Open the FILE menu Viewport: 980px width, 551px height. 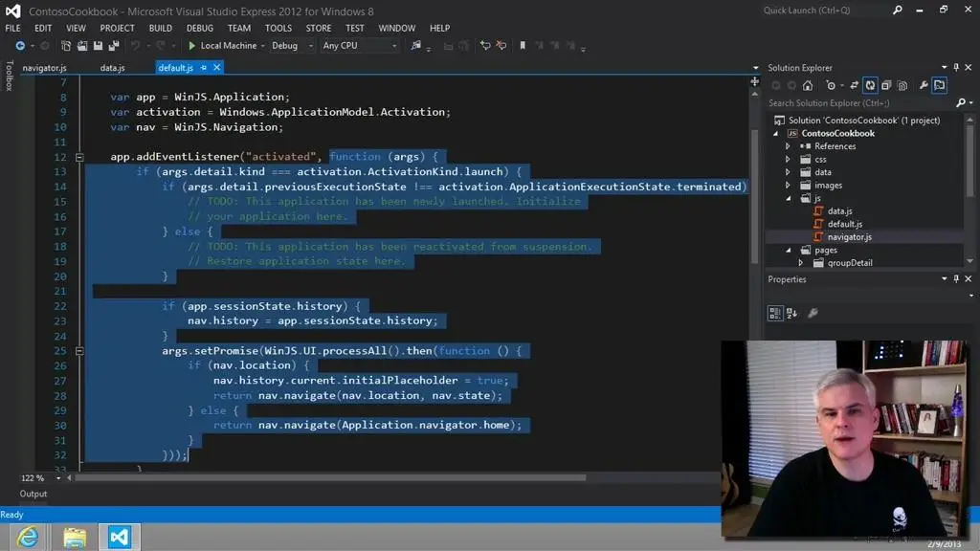point(12,28)
